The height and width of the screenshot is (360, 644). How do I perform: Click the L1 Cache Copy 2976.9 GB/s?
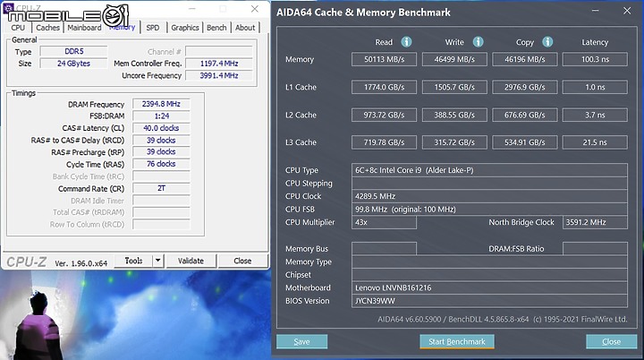click(525, 87)
